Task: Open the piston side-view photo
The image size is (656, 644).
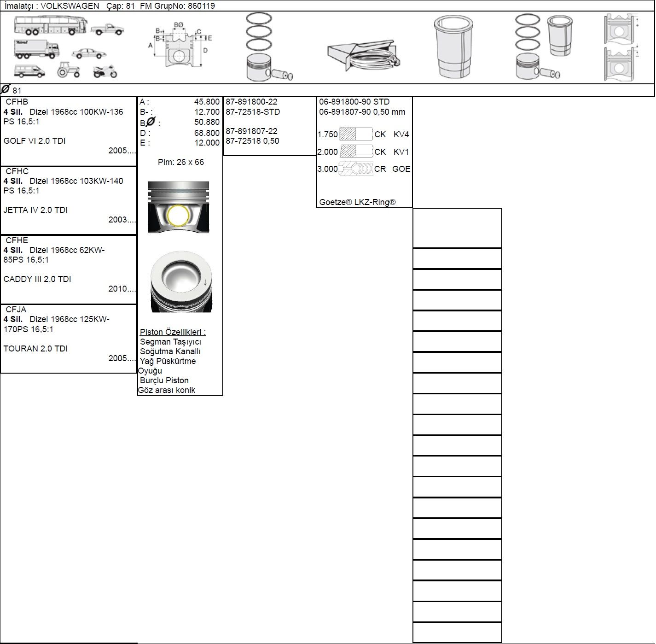Action: click(x=179, y=207)
